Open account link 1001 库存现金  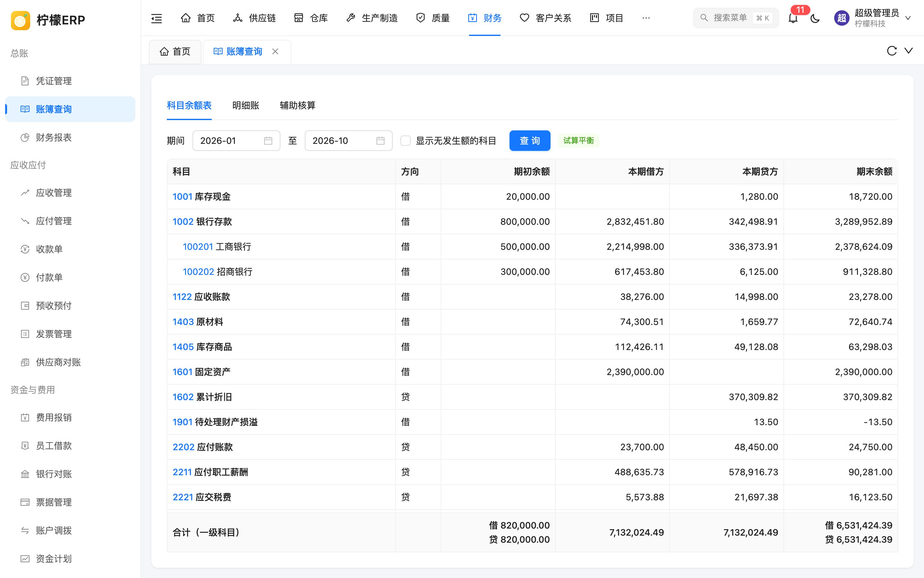[201, 197]
